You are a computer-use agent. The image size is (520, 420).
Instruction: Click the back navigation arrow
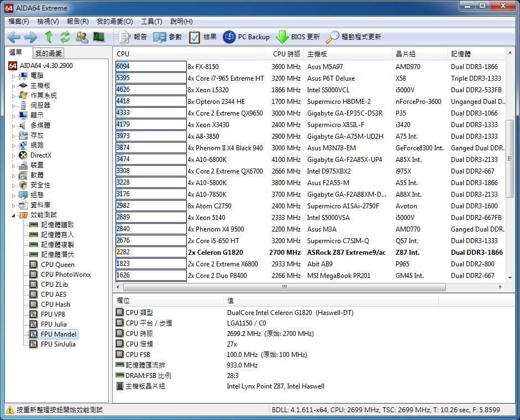coord(14,37)
